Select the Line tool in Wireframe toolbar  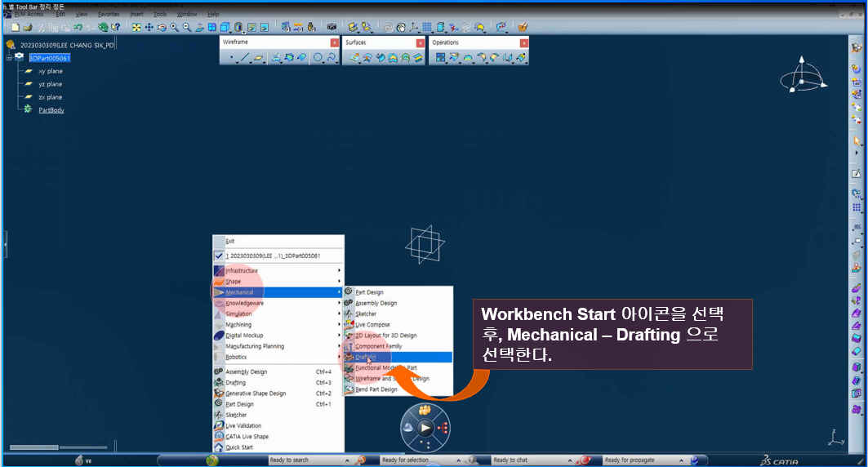pos(245,57)
